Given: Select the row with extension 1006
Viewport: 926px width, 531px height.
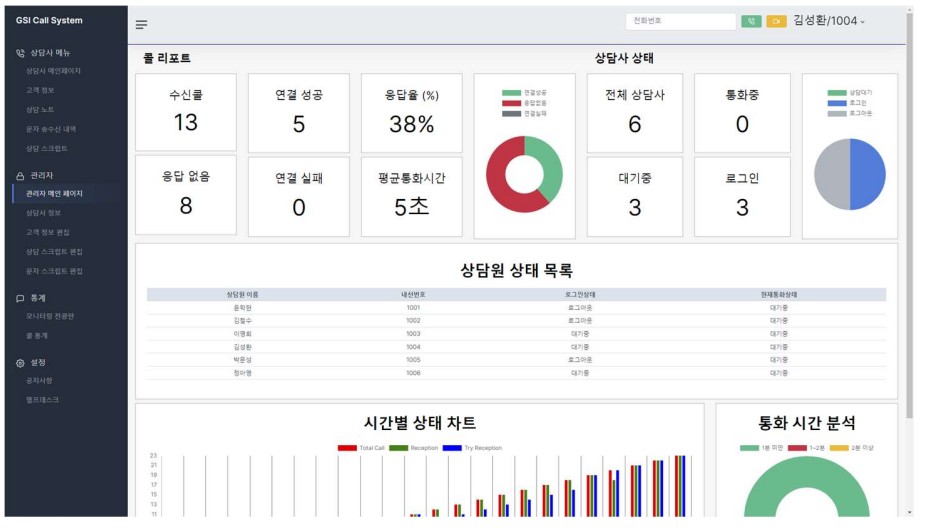Looking at the screenshot, I should pyautogui.click(x=517, y=373).
